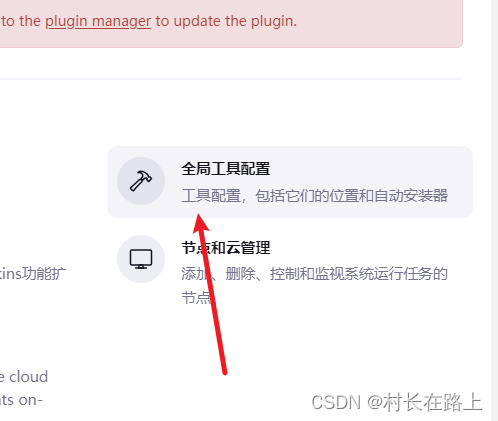This screenshot has height=421, width=498.
Task: Click the 工具配置，包括它们的位置和自动安装器 description
Action: click(315, 196)
